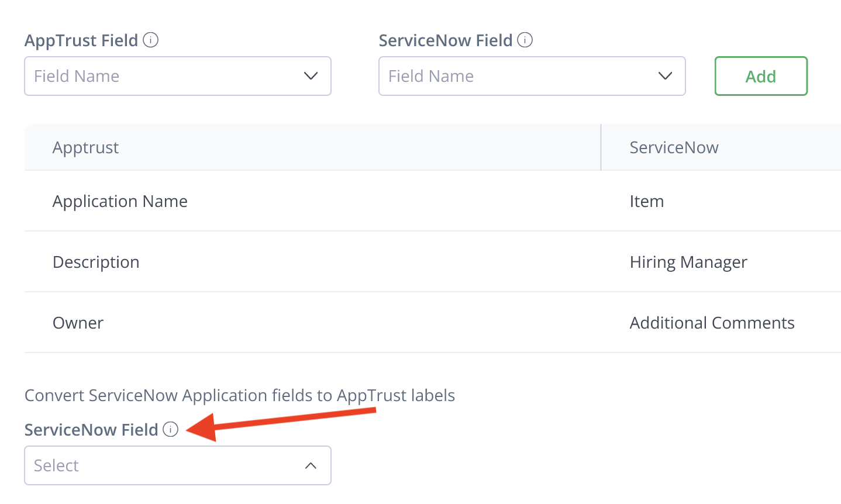
Task: Click info icon beside lower ServiceNow Field label
Action: [170, 429]
